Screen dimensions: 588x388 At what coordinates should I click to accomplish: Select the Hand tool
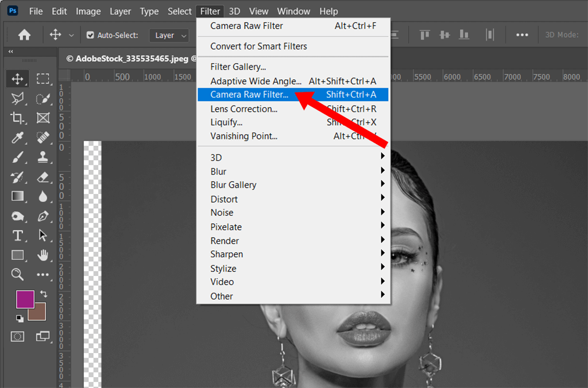[x=42, y=255]
